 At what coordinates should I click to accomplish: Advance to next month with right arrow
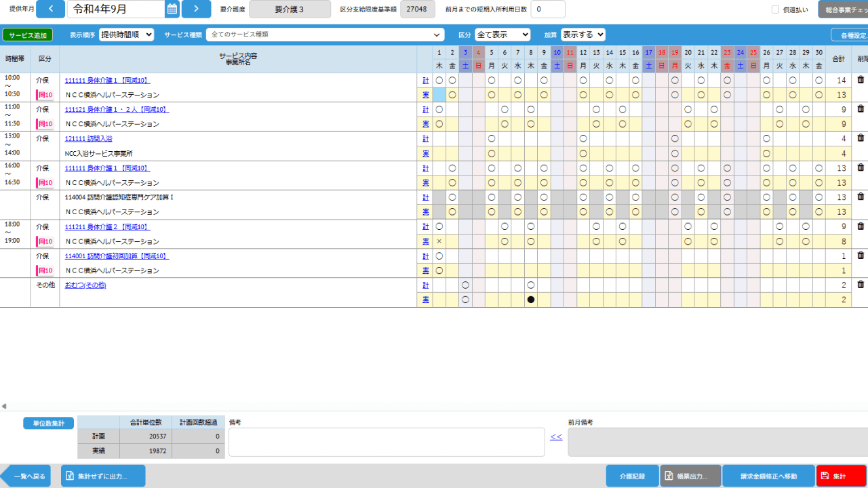(x=196, y=9)
